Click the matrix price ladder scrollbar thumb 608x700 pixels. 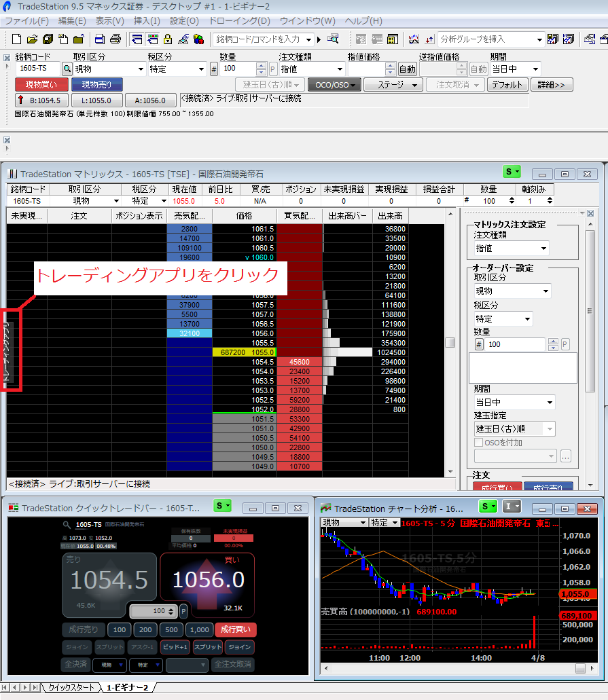[450, 342]
